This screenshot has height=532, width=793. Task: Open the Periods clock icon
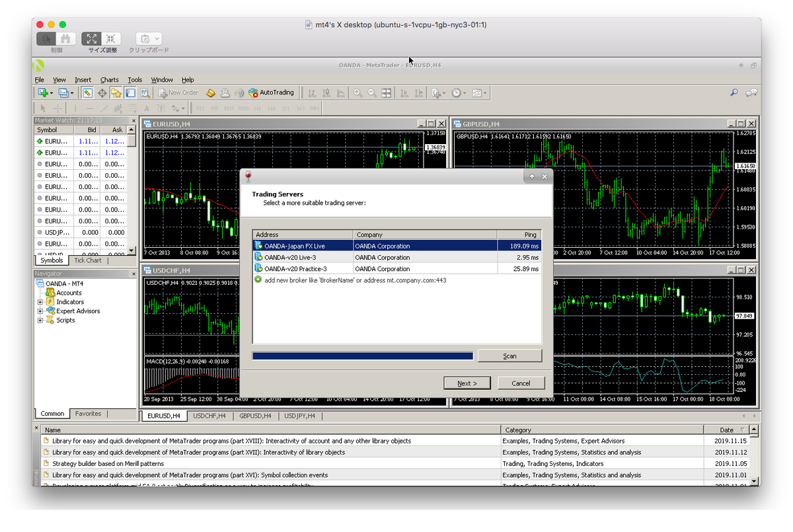[x=457, y=93]
